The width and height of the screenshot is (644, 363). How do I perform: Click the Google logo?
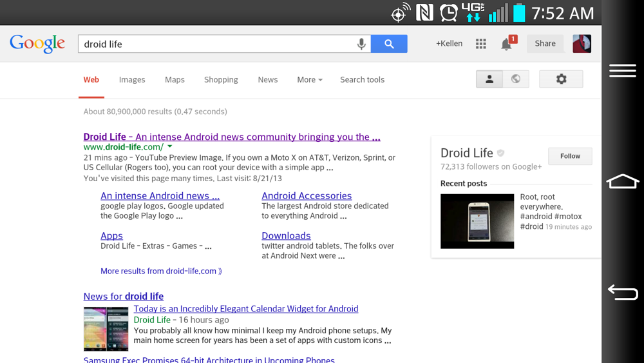pos(37,43)
